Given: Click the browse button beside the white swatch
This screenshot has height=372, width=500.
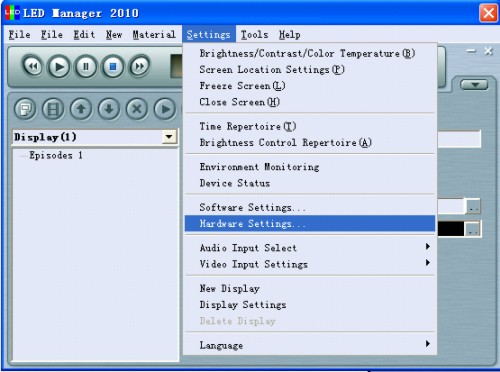Looking at the screenshot, I should 473,206.
